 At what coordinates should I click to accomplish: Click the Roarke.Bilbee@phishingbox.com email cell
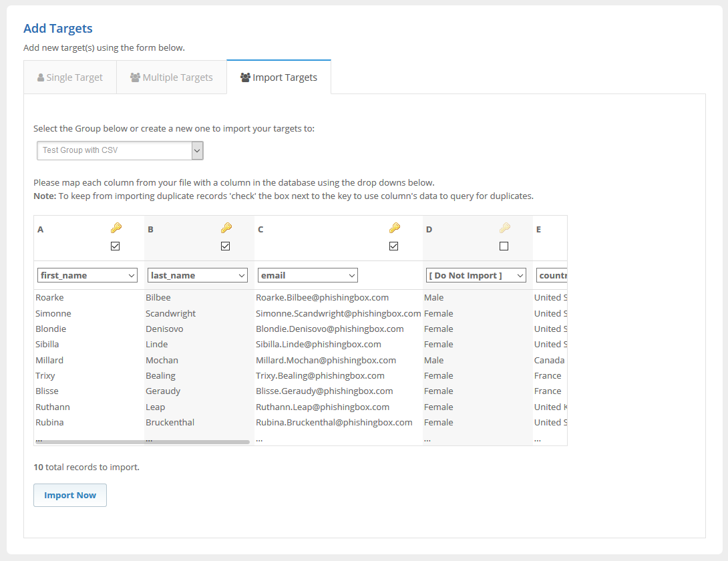tap(322, 298)
